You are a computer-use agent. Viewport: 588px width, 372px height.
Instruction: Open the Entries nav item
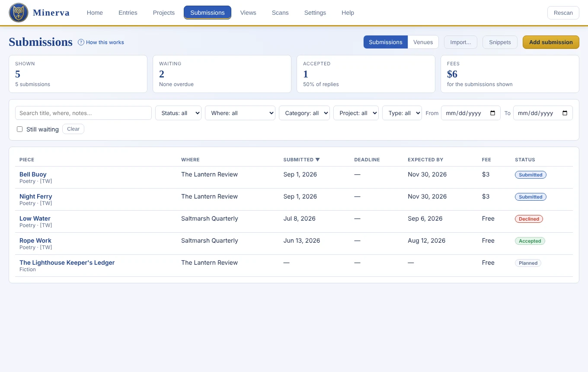(x=128, y=13)
